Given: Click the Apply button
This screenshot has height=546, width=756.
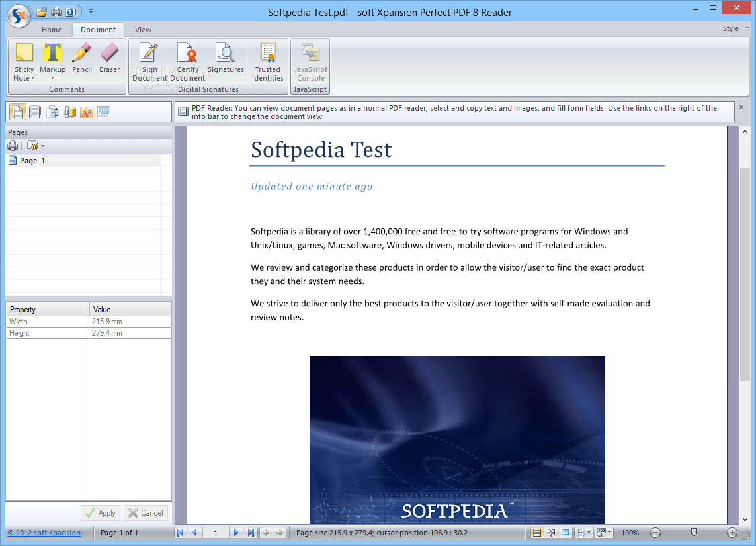Looking at the screenshot, I should pyautogui.click(x=101, y=513).
